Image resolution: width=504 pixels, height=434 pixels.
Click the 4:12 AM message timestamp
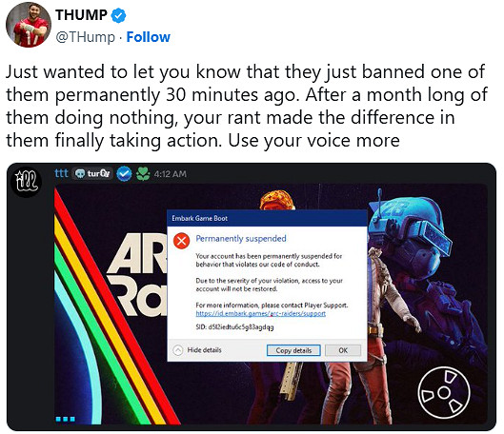pyautogui.click(x=170, y=174)
